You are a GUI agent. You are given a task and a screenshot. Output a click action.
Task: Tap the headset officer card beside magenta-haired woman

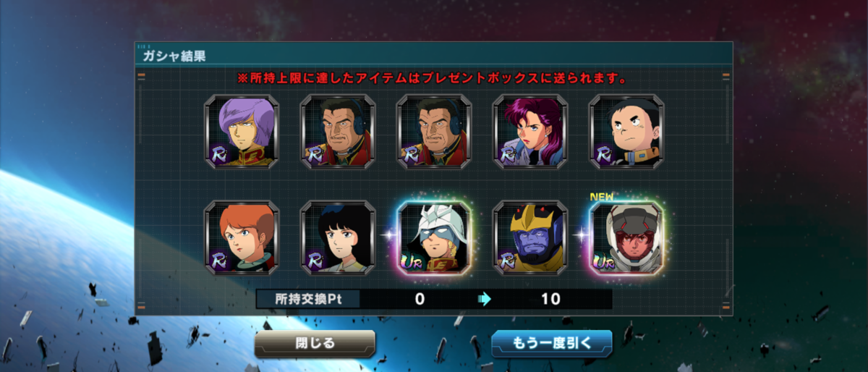click(434, 132)
